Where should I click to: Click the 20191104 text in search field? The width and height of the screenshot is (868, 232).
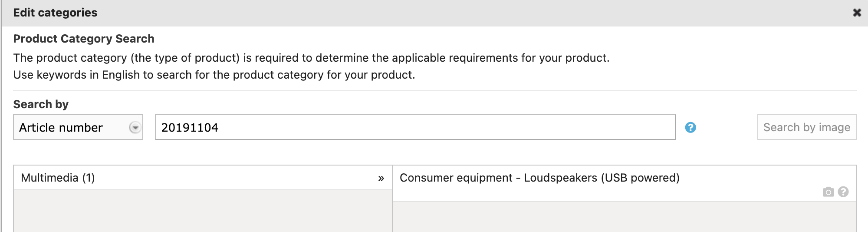[190, 128]
